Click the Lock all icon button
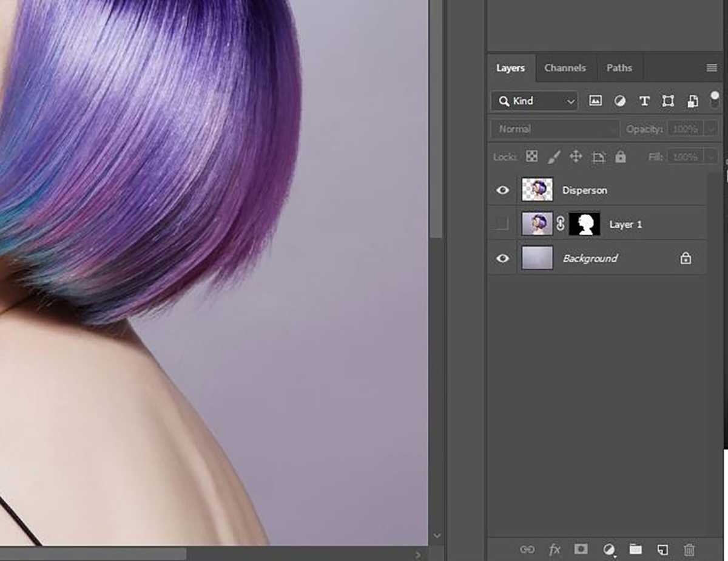This screenshot has width=728, height=561. tap(620, 157)
